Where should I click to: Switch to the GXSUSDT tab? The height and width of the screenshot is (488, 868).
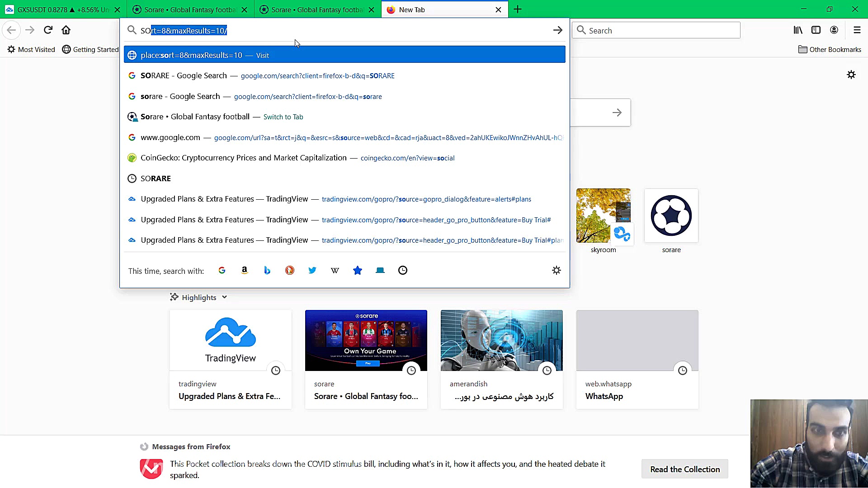63,9
